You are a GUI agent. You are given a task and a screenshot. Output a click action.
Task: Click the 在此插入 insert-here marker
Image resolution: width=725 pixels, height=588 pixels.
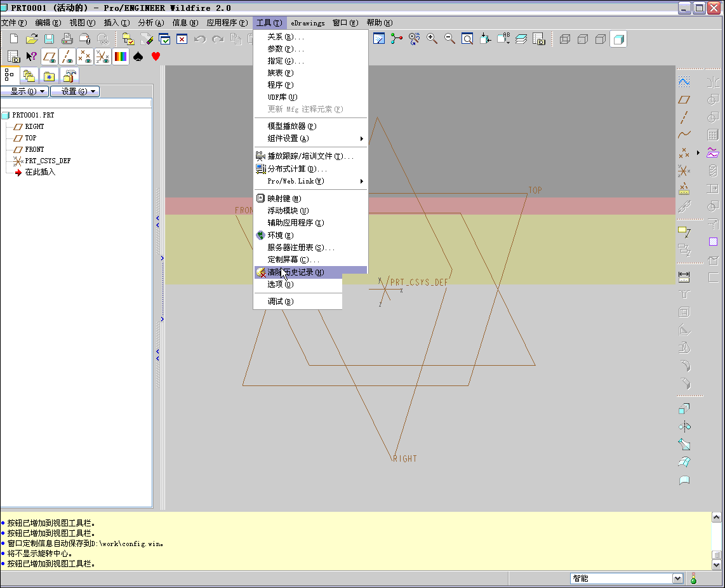pos(40,172)
